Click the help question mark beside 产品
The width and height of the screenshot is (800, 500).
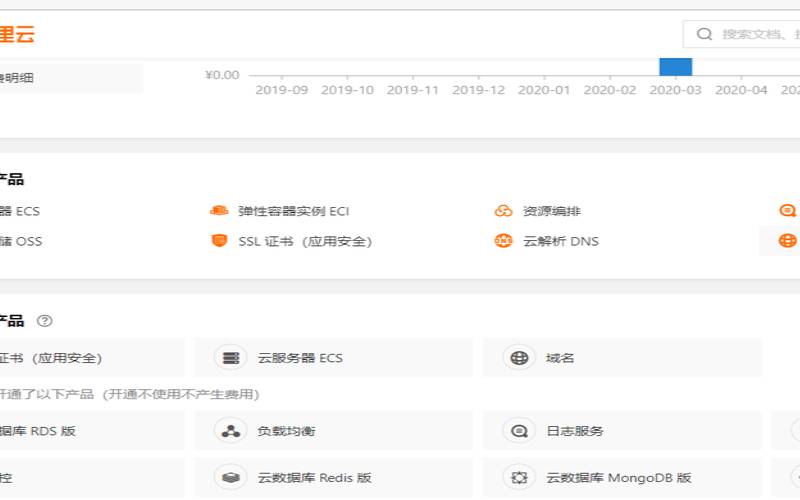point(44,321)
